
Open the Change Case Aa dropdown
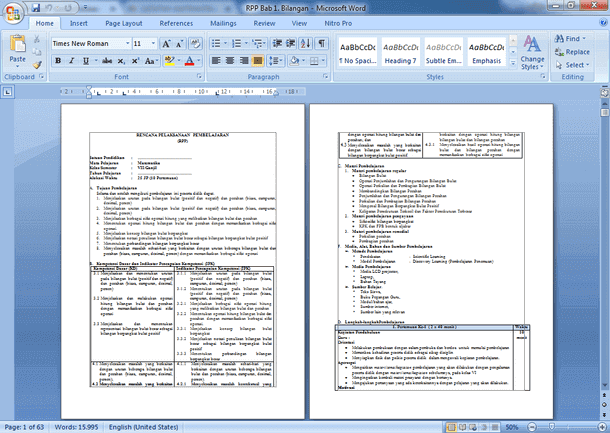[151, 61]
